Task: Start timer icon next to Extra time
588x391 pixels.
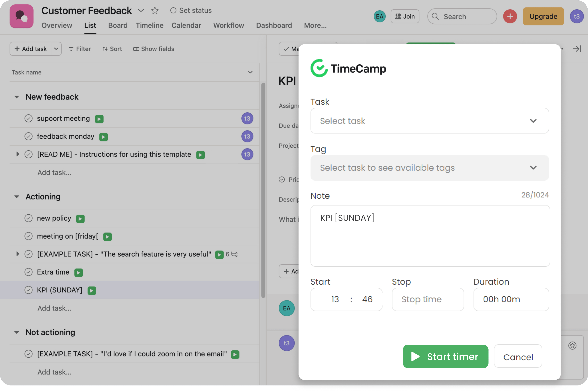Action: tap(78, 273)
